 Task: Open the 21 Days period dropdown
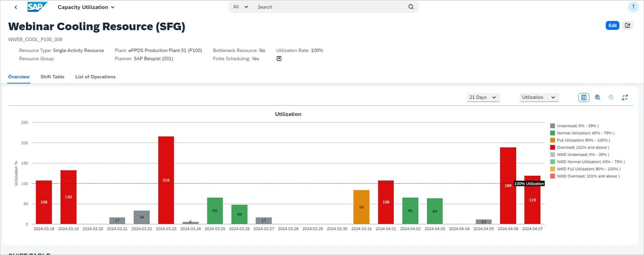click(x=483, y=97)
